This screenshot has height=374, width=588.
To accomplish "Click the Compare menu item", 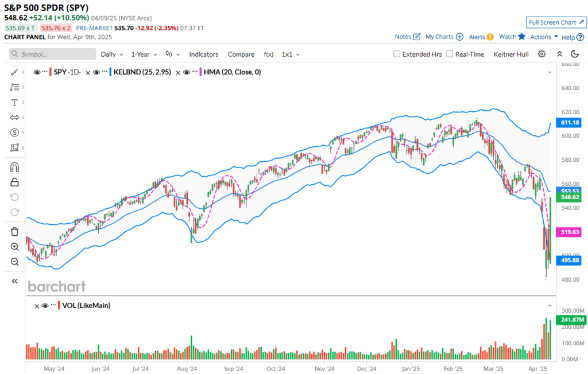I will click(x=241, y=54).
